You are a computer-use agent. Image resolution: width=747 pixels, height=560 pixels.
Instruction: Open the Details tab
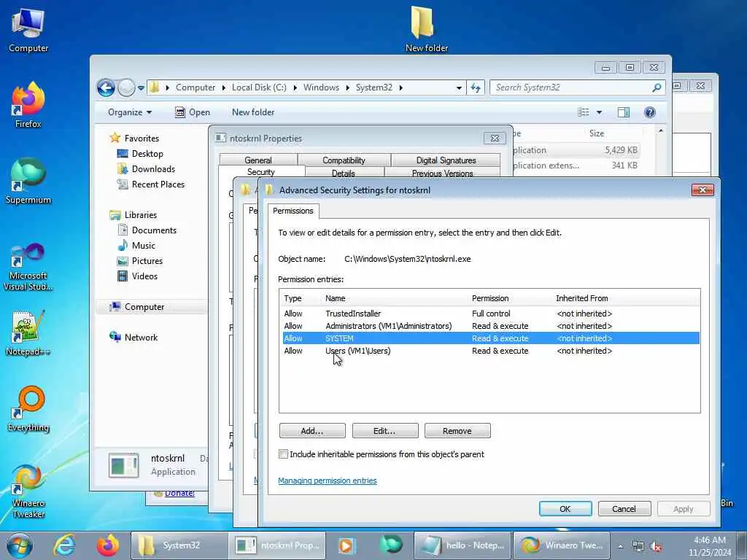click(x=344, y=173)
